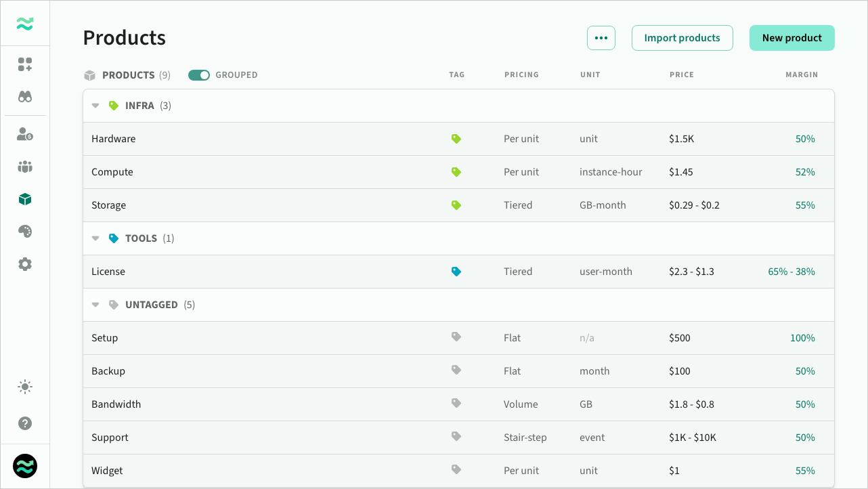
Task: Open the Backup product row
Action: click(x=458, y=371)
